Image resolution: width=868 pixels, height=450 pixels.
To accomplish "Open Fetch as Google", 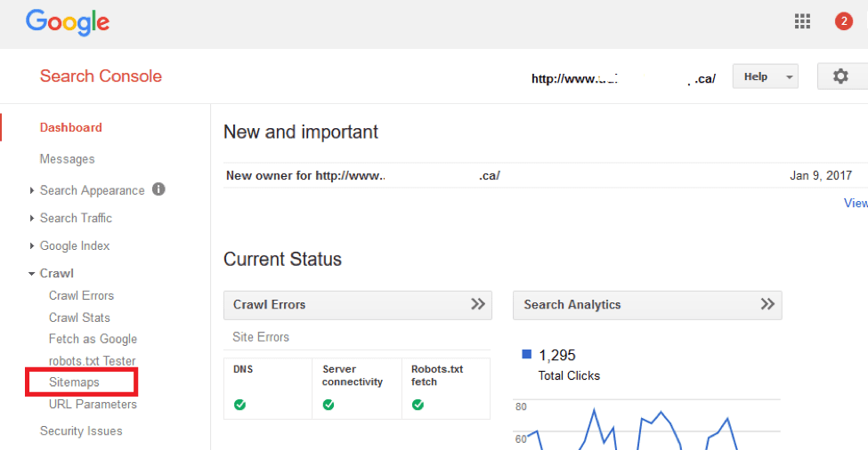I will [x=93, y=339].
